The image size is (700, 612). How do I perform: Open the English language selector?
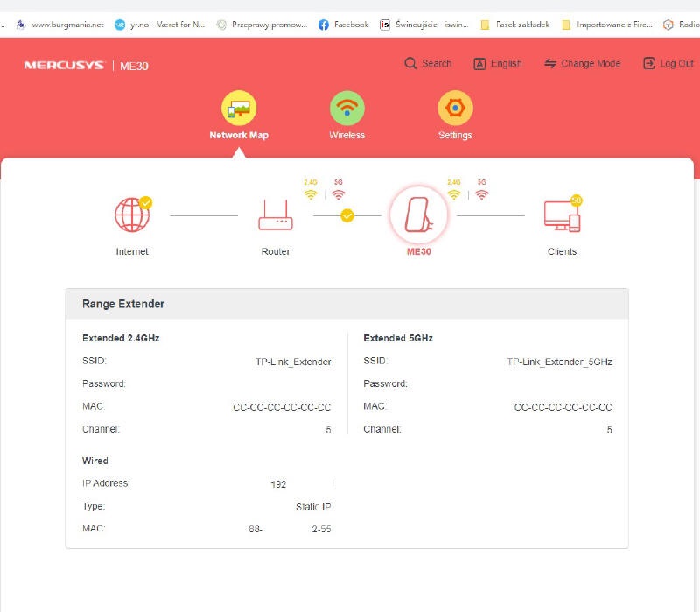click(507, 63)
